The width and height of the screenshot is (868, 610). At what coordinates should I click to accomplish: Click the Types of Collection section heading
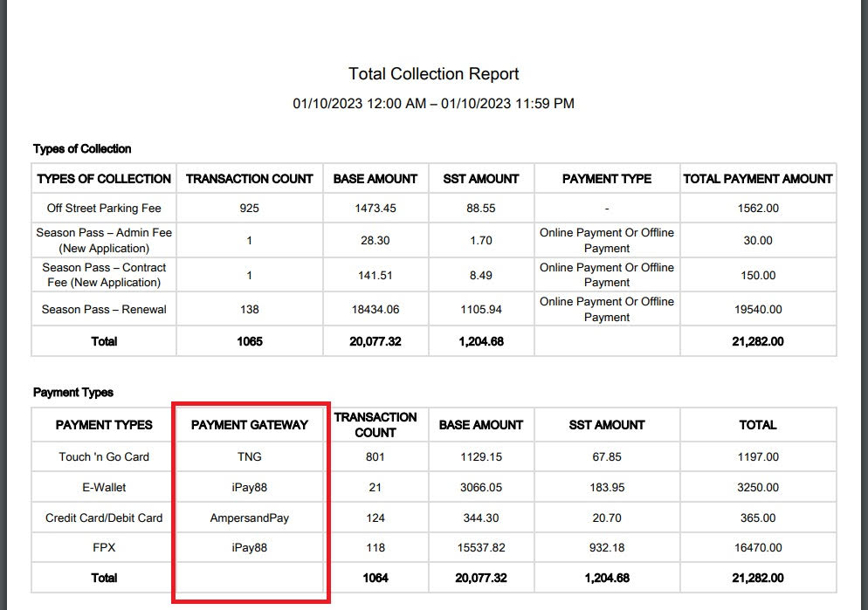pyautogui.click(x=82, y=148)
